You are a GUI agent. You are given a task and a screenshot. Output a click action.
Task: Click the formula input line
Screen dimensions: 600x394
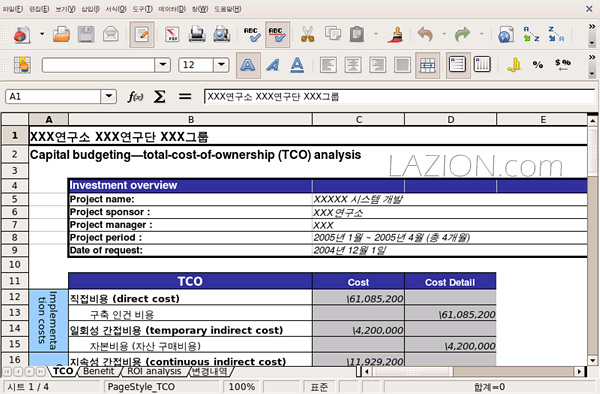pyautogui.click(x=399, y=96)
